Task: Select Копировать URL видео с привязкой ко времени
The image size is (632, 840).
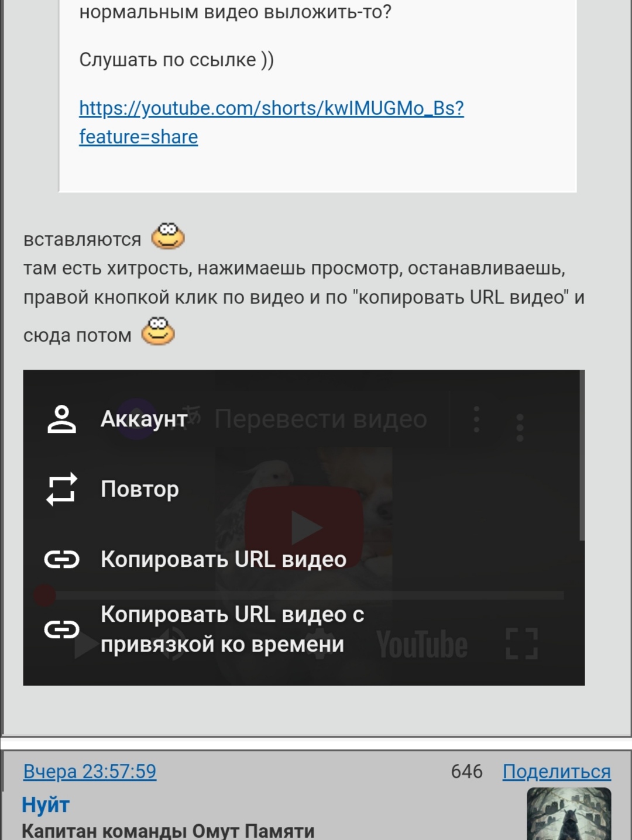Action: click(232, 629)
